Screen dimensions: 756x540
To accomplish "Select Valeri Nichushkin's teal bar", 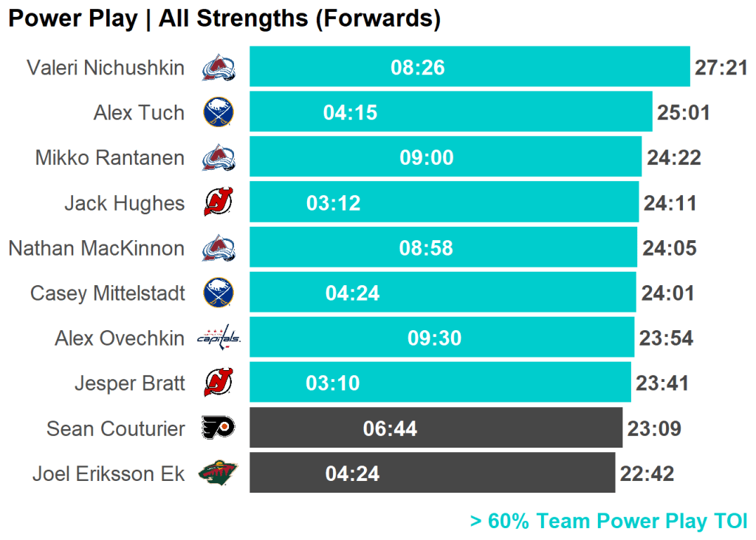I will click(554, 66).
